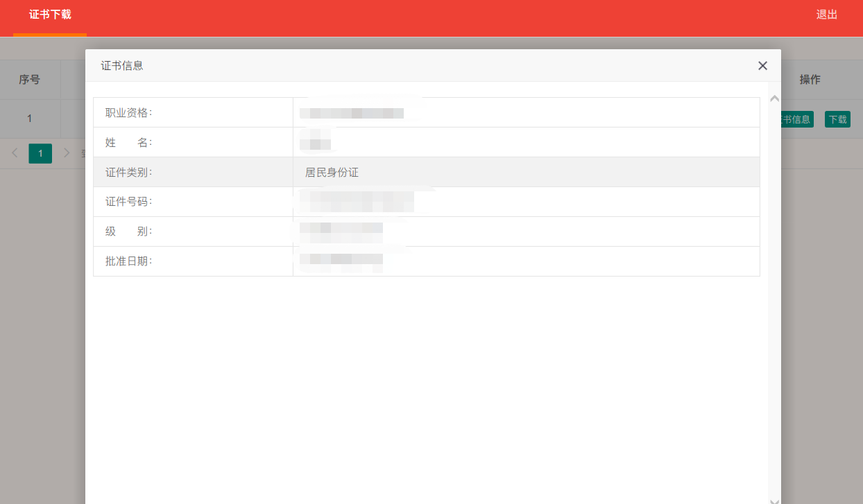Click the 操作 column header
Screen dimensions: 863x504
point(810,80)
